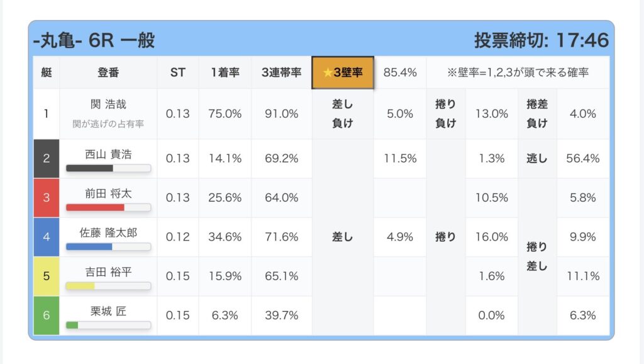644x364 pixels.
Task: Click racer name 栗城 匠
Action: click(x=108, y=310)
